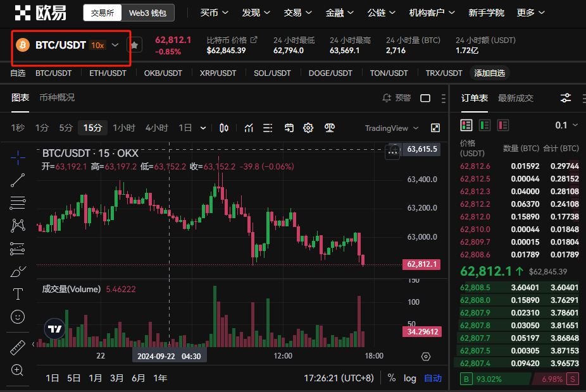Select the measure ruler tool

tap(18, 347)
